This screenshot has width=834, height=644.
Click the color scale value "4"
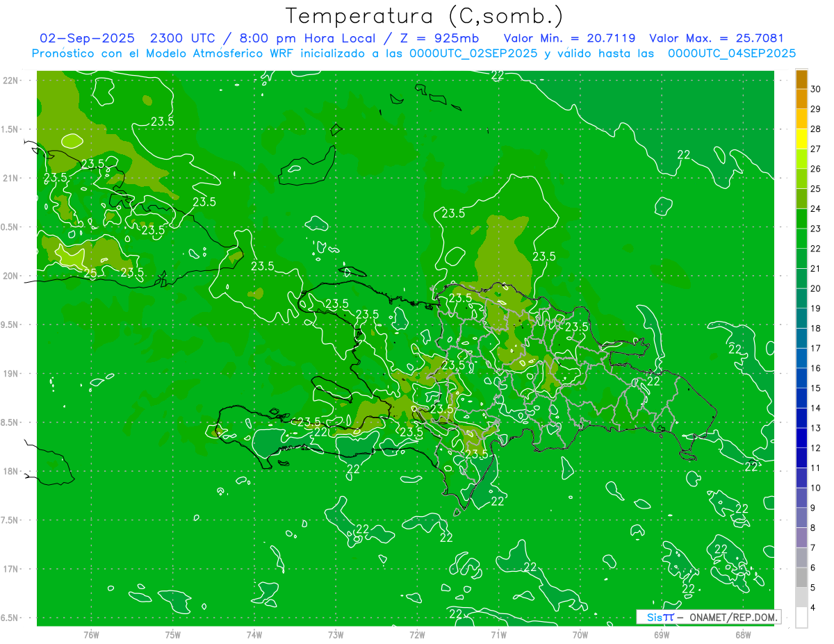coord(813,608)
